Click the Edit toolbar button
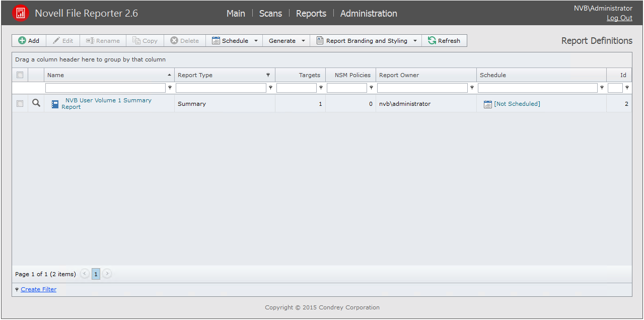This screenshot has width=644, height=320. (x=63, y=41)
